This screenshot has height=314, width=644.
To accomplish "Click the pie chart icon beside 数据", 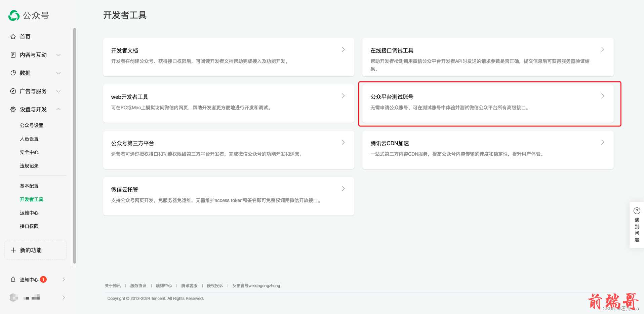I will 13,73.
